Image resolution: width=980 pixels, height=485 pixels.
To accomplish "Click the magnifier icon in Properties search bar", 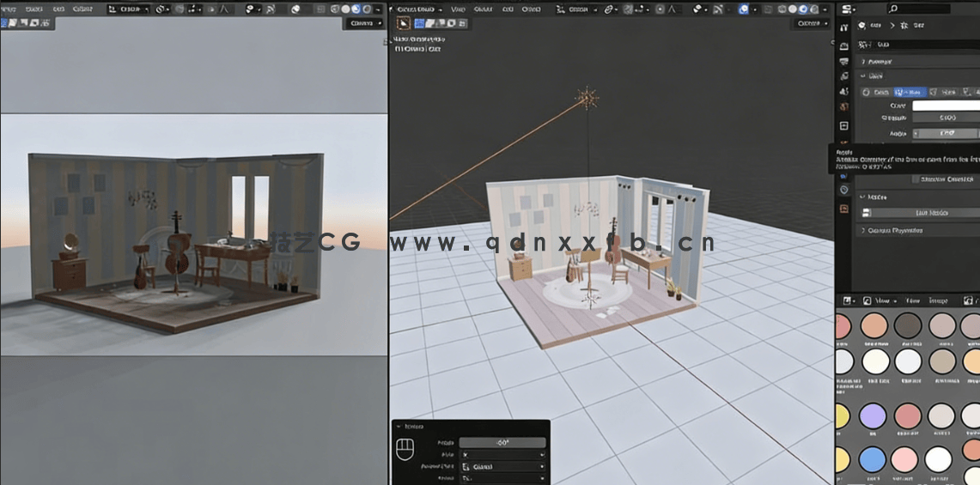I will (893, 9).
